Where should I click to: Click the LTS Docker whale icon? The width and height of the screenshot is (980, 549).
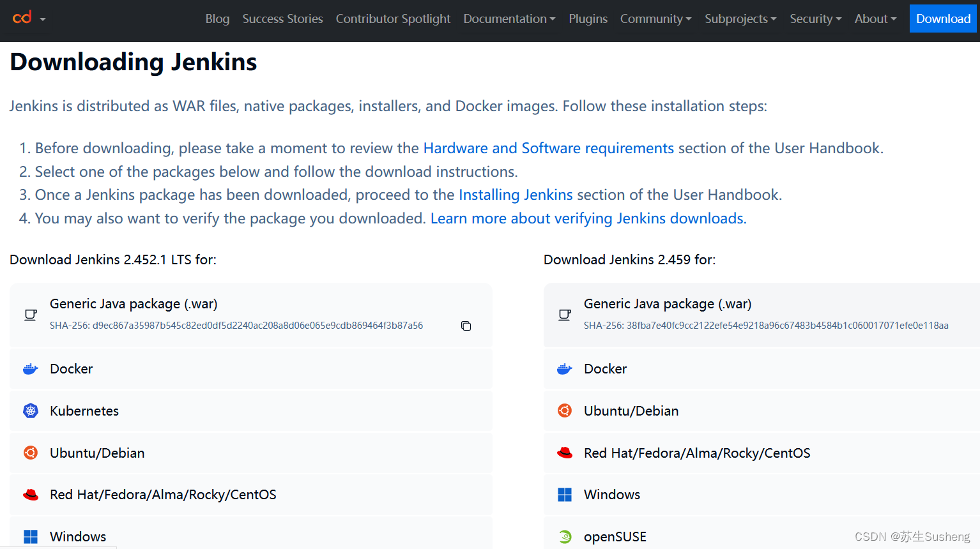(30, 369)
